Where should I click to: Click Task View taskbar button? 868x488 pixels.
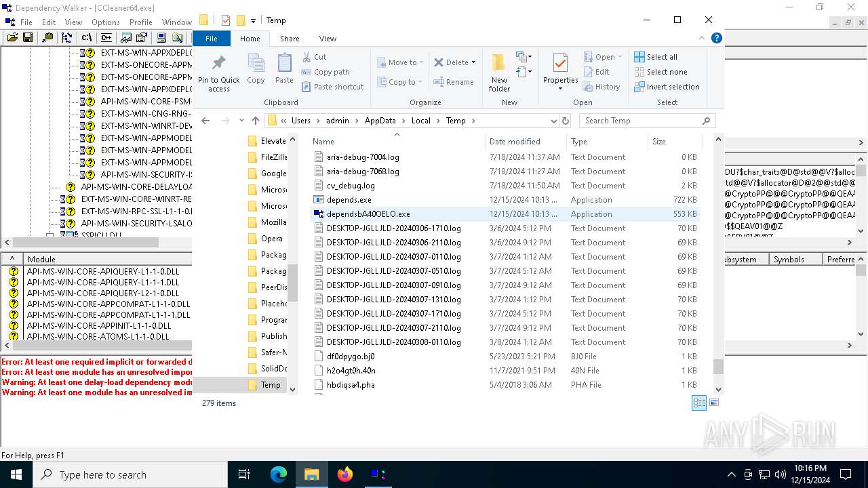click(244, 474)
